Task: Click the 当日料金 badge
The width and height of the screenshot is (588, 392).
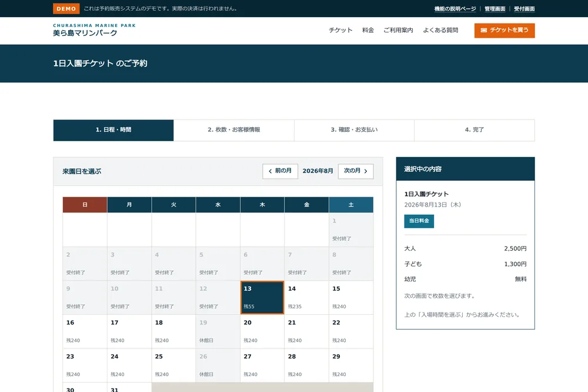Action: (x=419, y=221)
